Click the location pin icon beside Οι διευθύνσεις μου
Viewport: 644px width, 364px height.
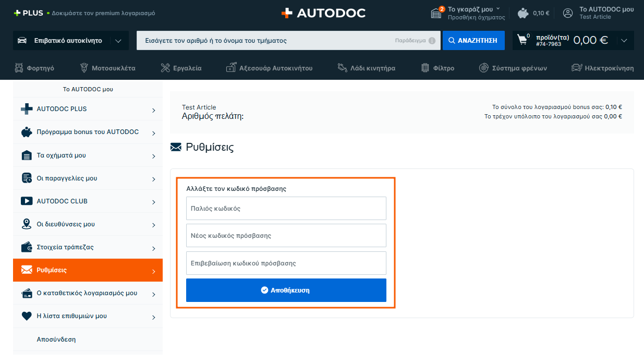27,224
